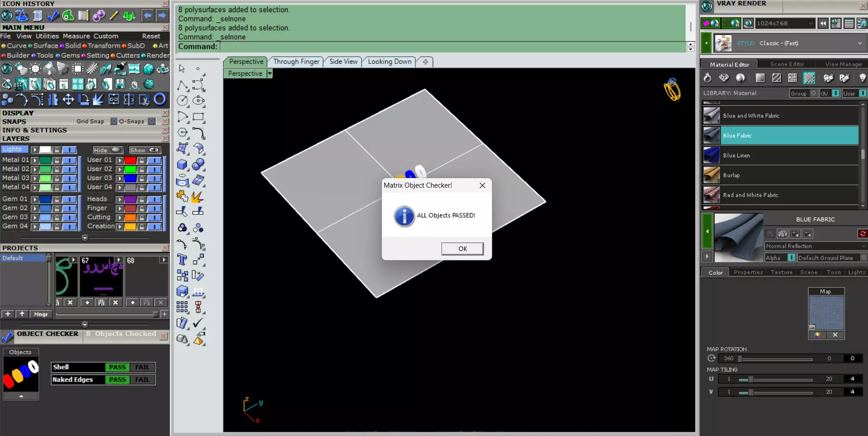Viewport: 868px width, 436px height.
Task: Open the Normal Reflection dropdown
Action: [x=816, y=246]
